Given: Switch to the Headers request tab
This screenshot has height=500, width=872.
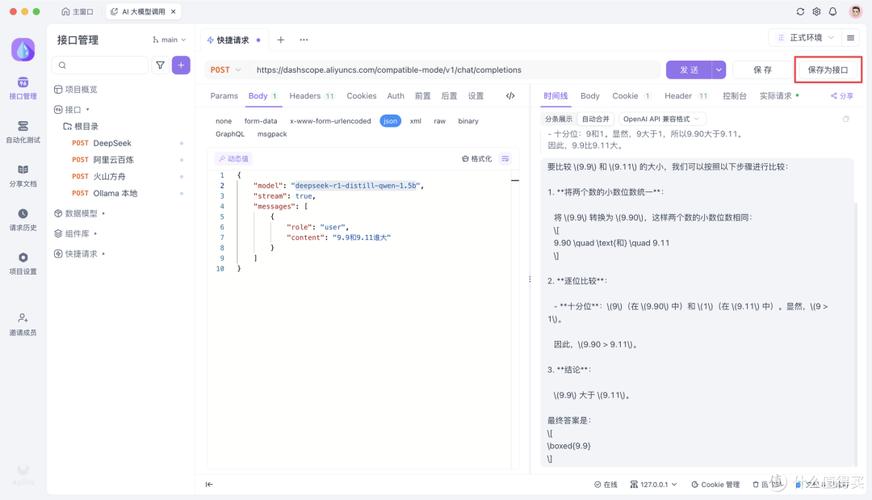Looking at the screenshot, I should pos(311,96).
